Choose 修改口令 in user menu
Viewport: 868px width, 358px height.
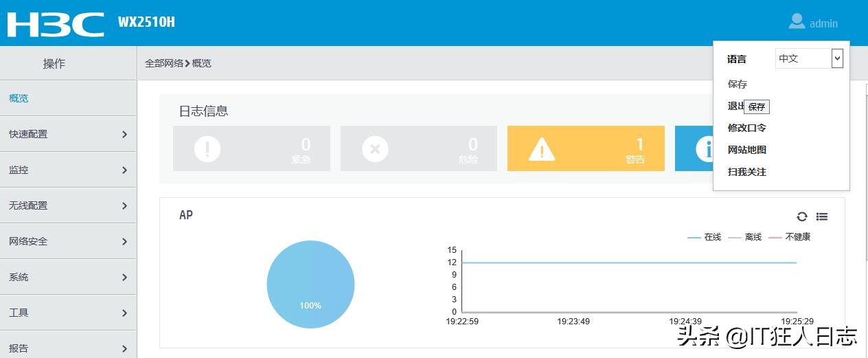747,128
